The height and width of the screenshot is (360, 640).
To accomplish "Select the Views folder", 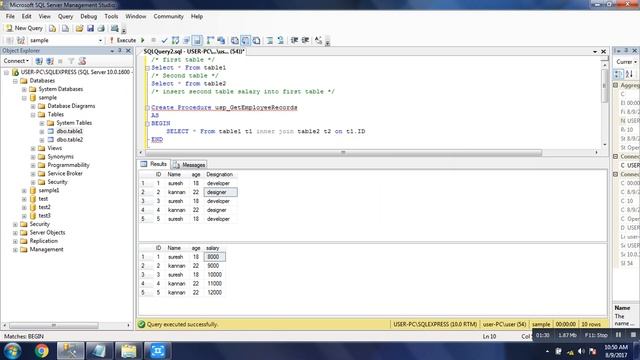I will [x=55, y=148].
